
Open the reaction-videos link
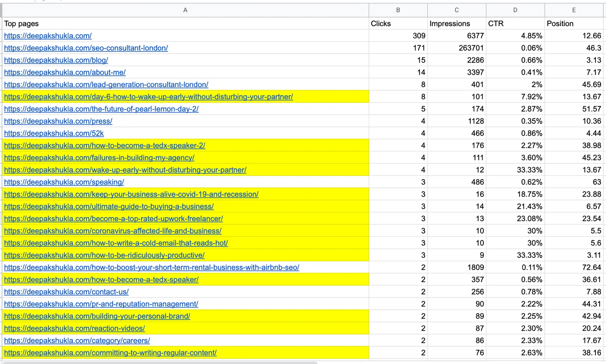click(74, 328)
